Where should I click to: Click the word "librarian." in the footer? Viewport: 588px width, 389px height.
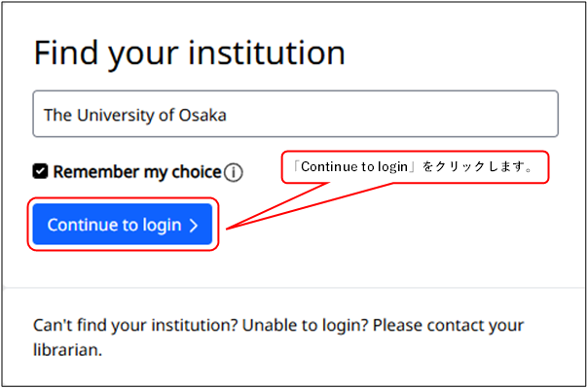(67, 349)
